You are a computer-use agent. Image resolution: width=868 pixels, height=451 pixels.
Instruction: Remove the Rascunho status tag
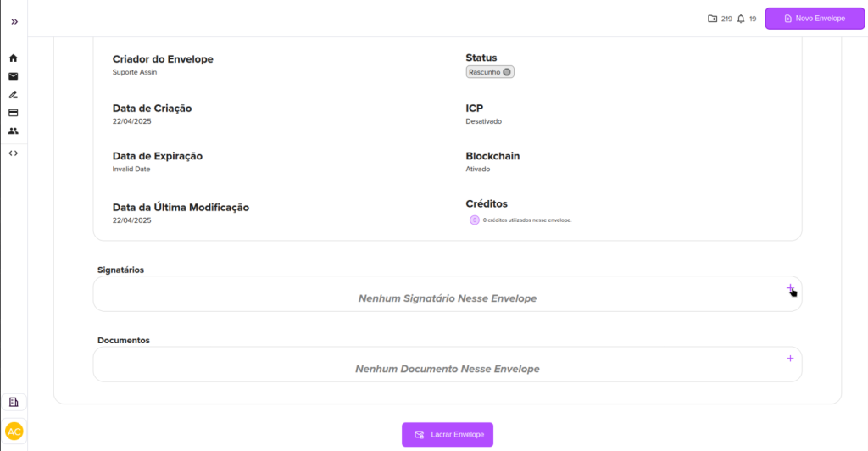coord(507,72)
